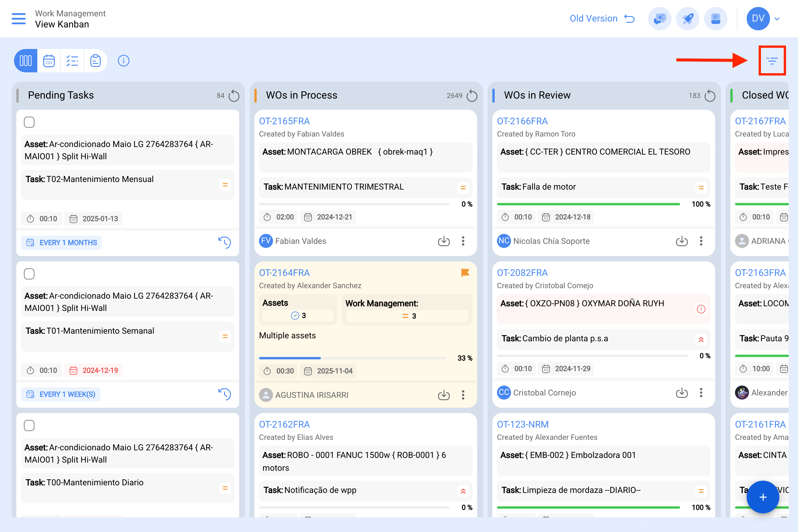Screen dimensions: 798x532
Task: Click Cristobal Cornejo assignee avatar
Action: (504, 393)
